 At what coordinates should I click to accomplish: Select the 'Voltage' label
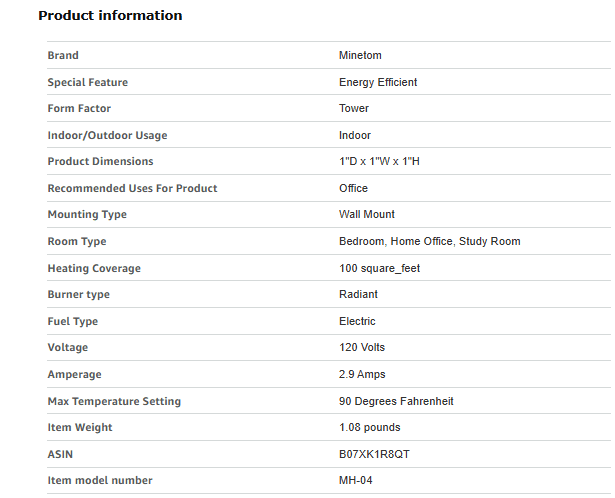pyautogui.click(x=68, y=347)
